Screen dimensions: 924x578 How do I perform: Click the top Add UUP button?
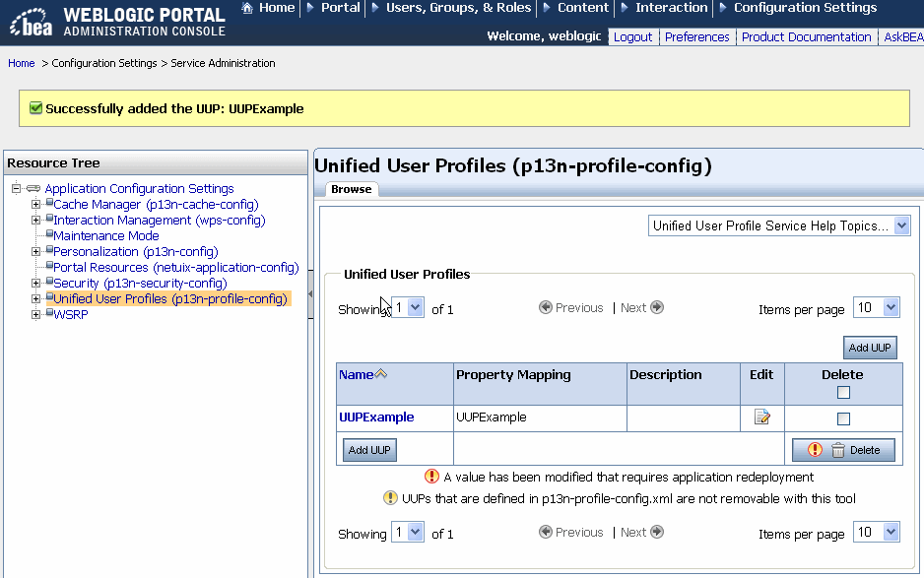[870, 348]
